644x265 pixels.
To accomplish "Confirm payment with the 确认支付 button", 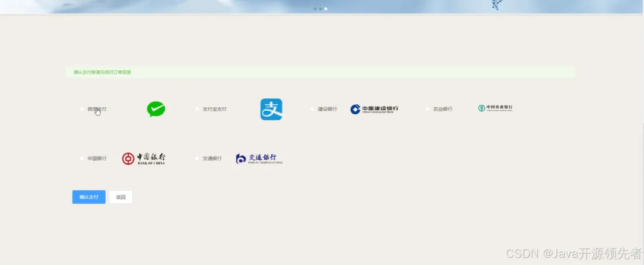I will [89, 197].
